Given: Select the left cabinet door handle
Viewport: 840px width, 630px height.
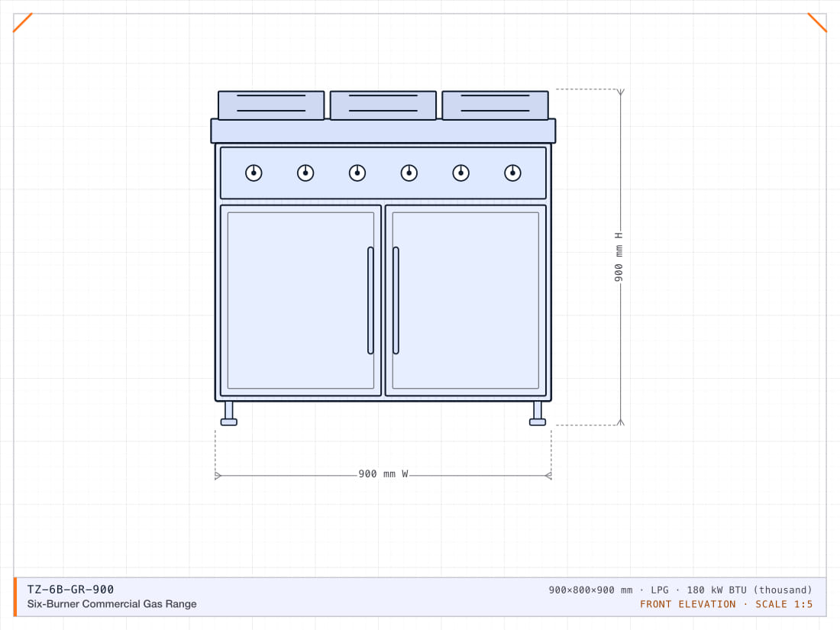Looking at the screenshot, I should [370, 301].
